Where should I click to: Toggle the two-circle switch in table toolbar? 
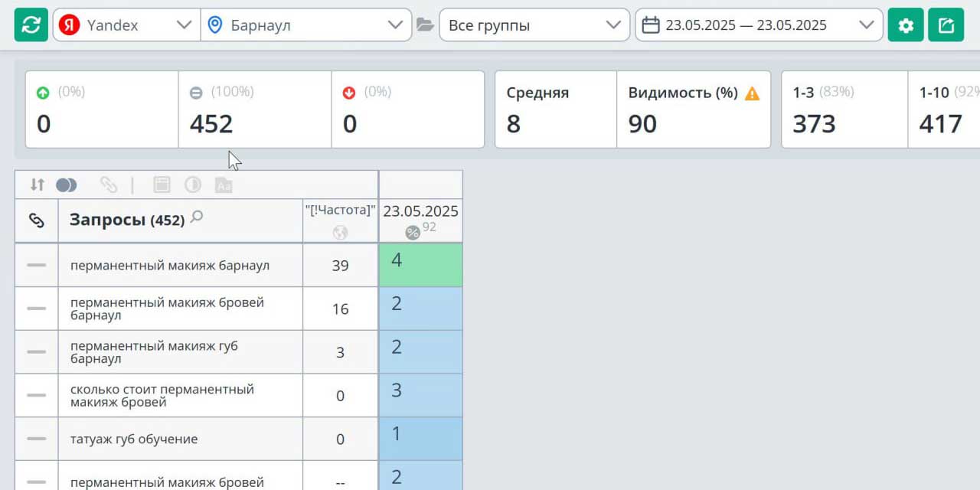(x=67, y=185)
